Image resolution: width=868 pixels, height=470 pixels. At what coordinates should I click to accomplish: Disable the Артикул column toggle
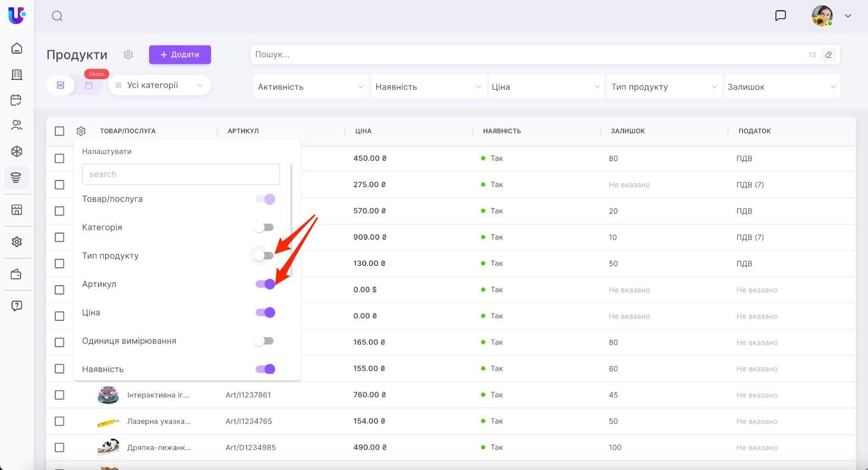point(265,284)
